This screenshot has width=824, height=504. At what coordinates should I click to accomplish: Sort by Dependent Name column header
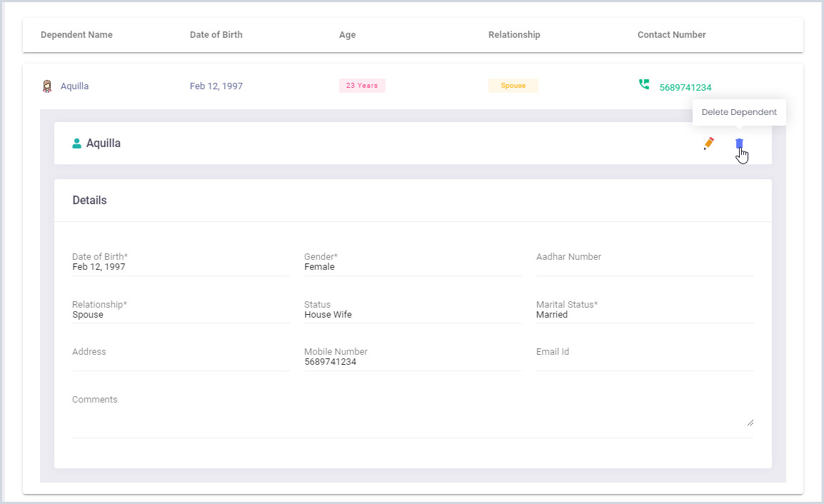tap(76, 35)
